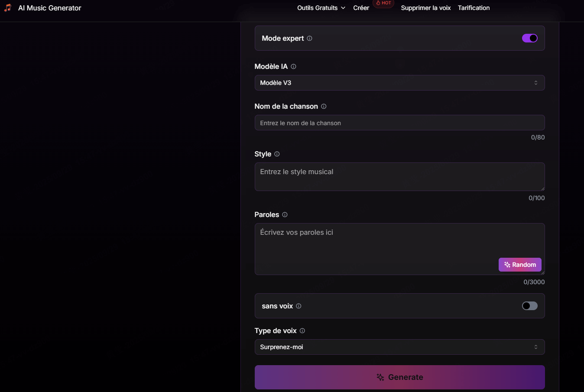Click the song name input field
584x392 pixels.
pyautogui.click(x=399, y=123)
